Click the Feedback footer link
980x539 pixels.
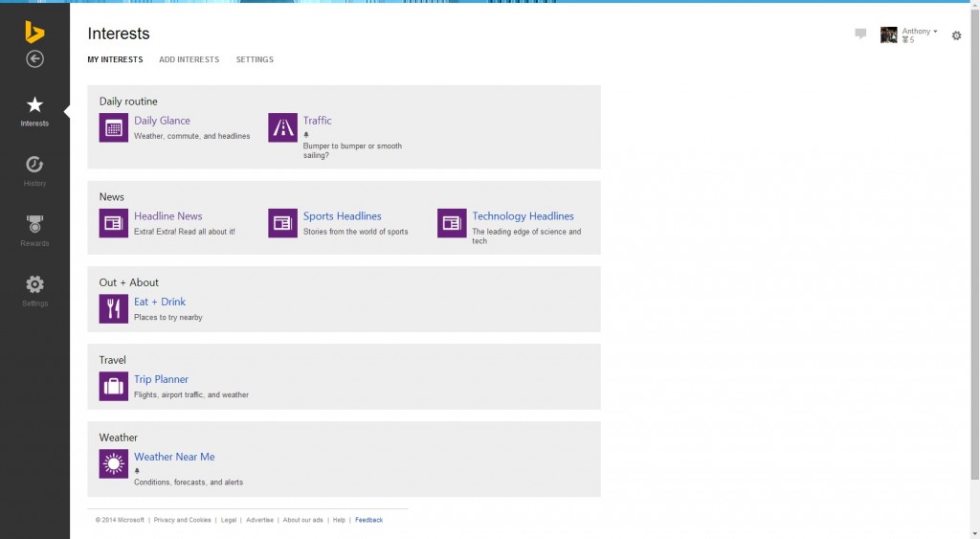368,520
